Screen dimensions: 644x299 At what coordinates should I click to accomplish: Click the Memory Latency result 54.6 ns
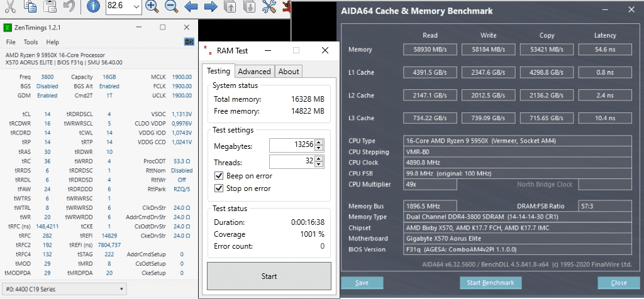pyautogui.click(x=605, y=50)
